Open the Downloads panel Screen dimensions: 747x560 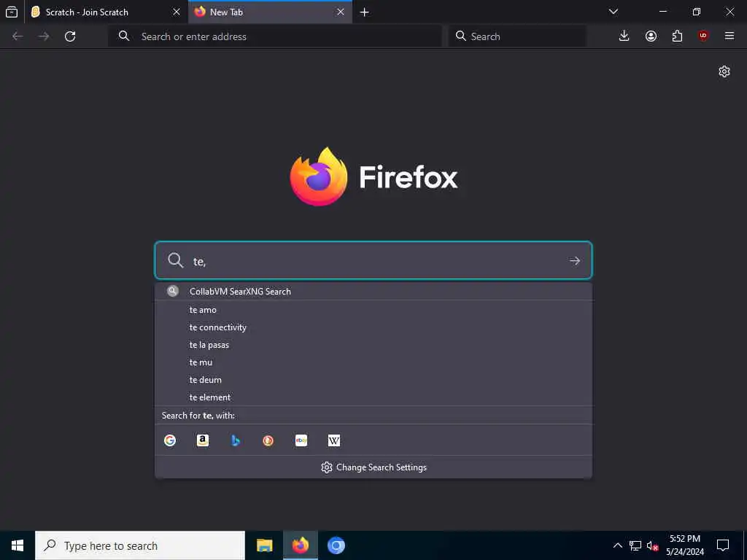coord(624,36)
